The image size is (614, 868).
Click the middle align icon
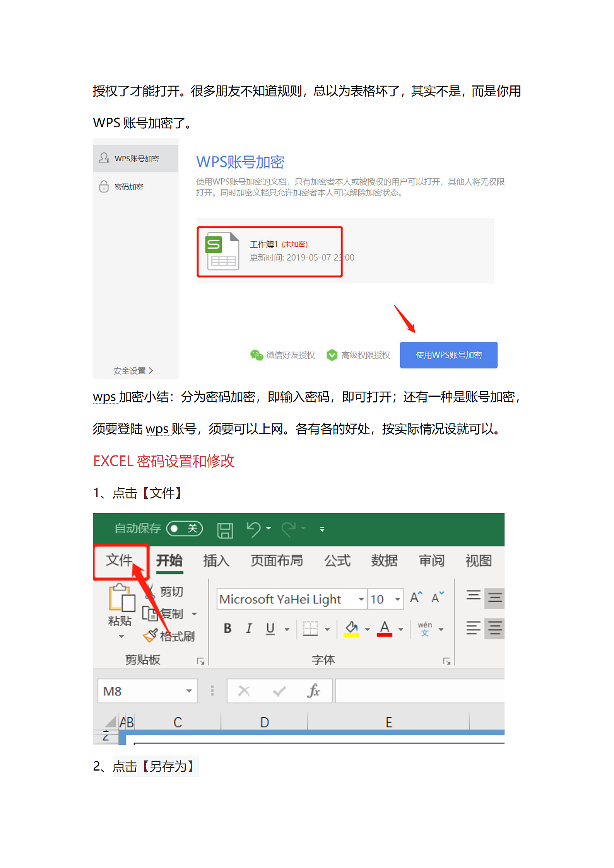pos(495,598)
